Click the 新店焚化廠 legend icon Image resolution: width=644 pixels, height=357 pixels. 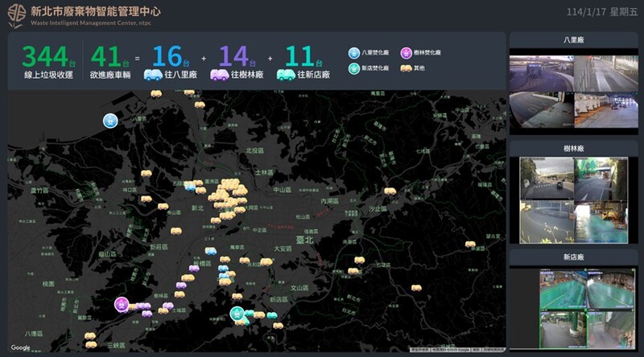[354, 68]
